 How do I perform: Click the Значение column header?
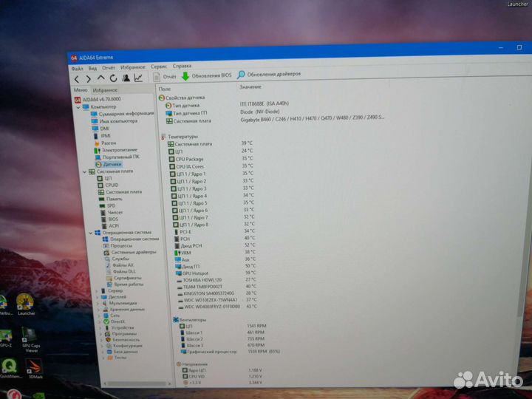coord(250,87)
